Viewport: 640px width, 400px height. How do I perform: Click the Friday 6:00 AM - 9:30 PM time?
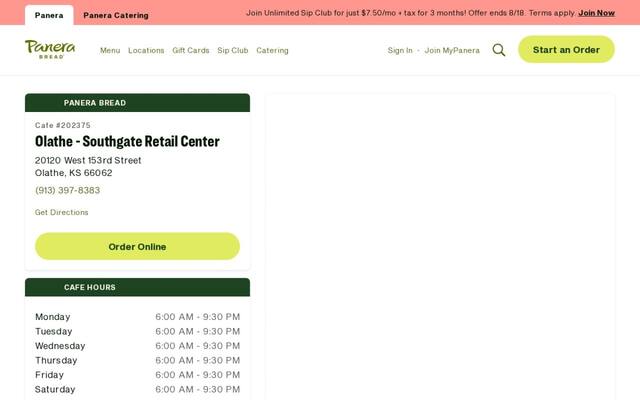[x=198, y=375]
